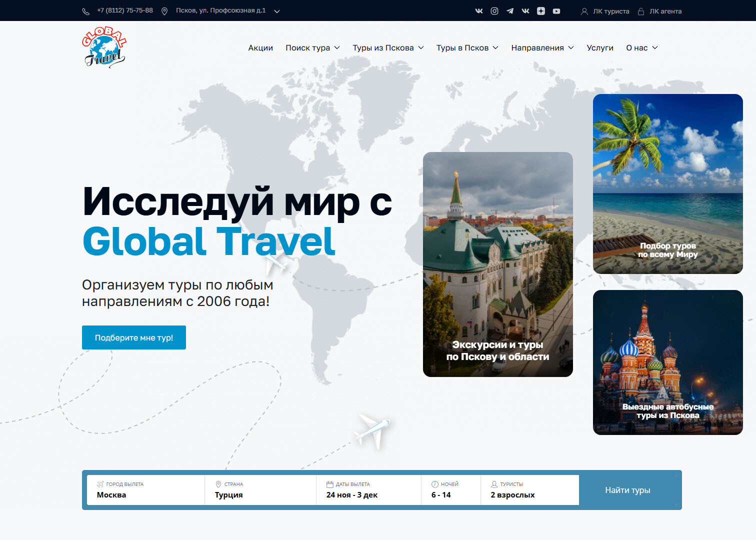Click the Найти туры search button
Viewport: 756px width, 540px height.
[x=627, y=490]
